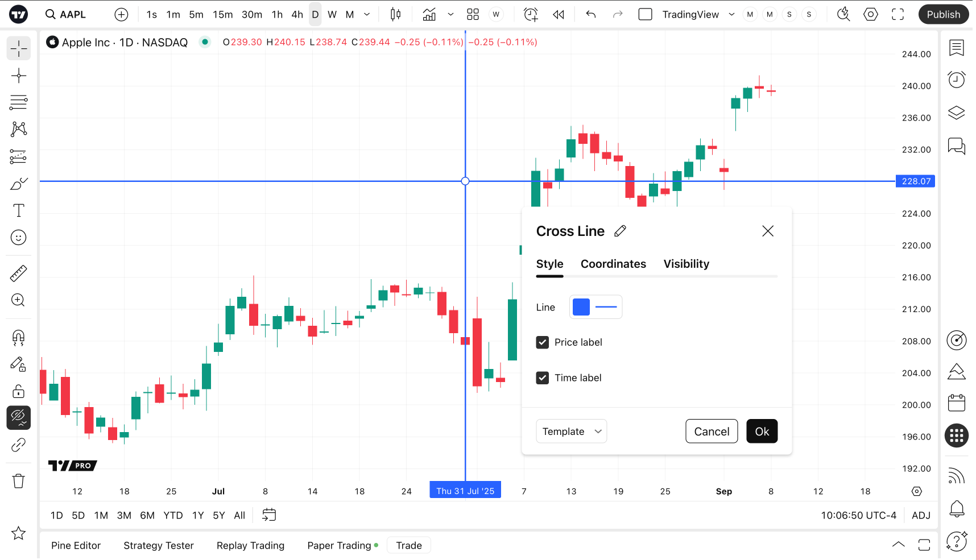
Task: Select the ruler measure tool
Action: [19, 274]
